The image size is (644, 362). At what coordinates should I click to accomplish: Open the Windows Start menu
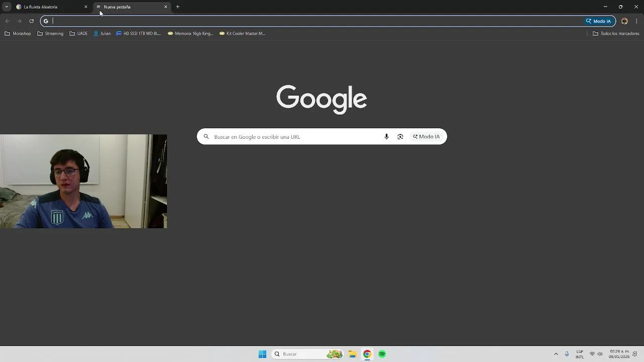[262, 354]
